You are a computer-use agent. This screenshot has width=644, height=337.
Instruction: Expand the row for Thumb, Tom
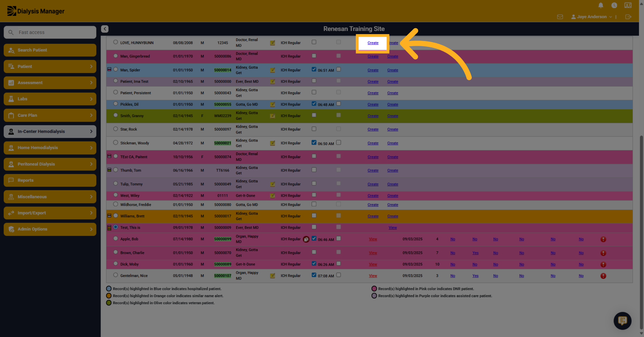click(x=109, y=170)
